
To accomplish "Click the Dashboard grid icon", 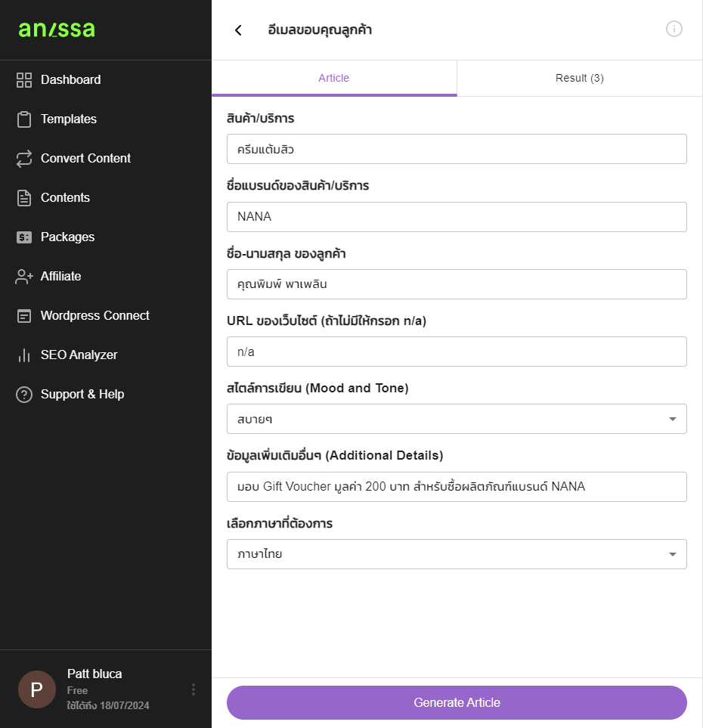I will 24,80.
